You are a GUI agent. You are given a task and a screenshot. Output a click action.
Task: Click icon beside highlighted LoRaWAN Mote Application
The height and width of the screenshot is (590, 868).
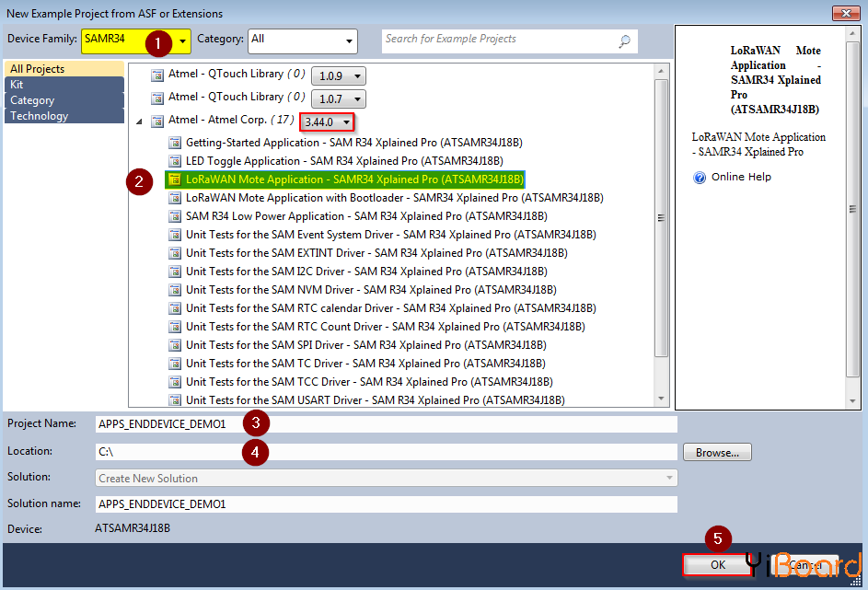(x=175, y=179)
